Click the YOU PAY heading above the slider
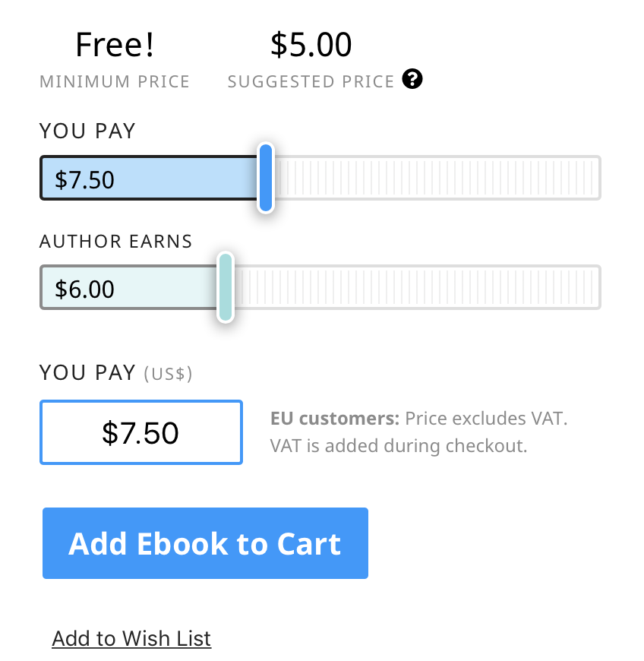 [87, 131]
